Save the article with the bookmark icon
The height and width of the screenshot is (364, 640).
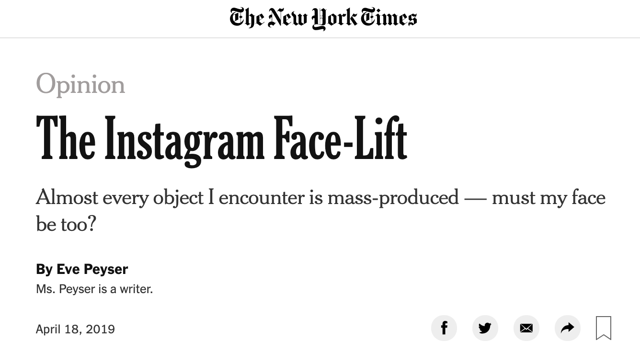tap(604, 328)
